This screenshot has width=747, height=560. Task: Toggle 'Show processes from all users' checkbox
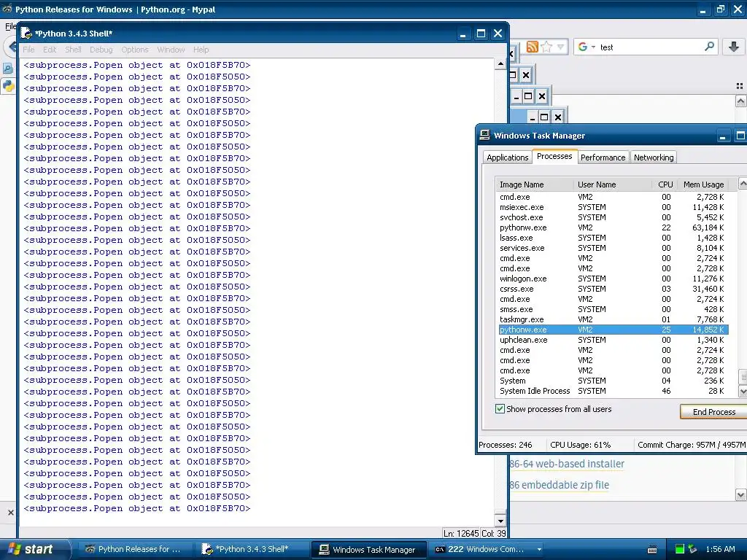500,408
